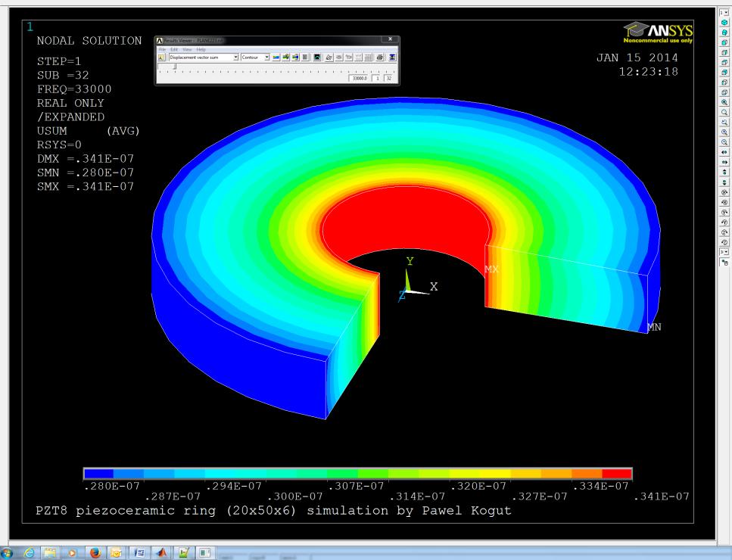The image size is (732, 560).
Task: Open Microsoft Word from the taskbar
Action: pos(139,553)
